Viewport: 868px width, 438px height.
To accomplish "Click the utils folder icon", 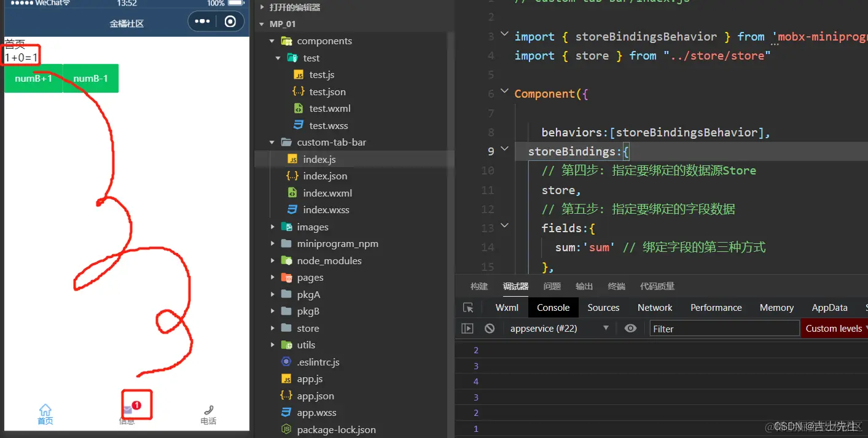I will (x=286, y=345).
